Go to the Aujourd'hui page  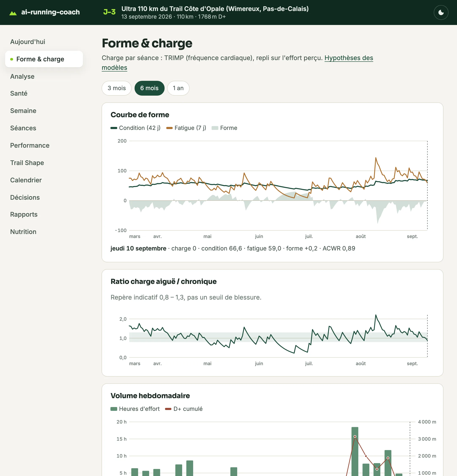(28, 42)
